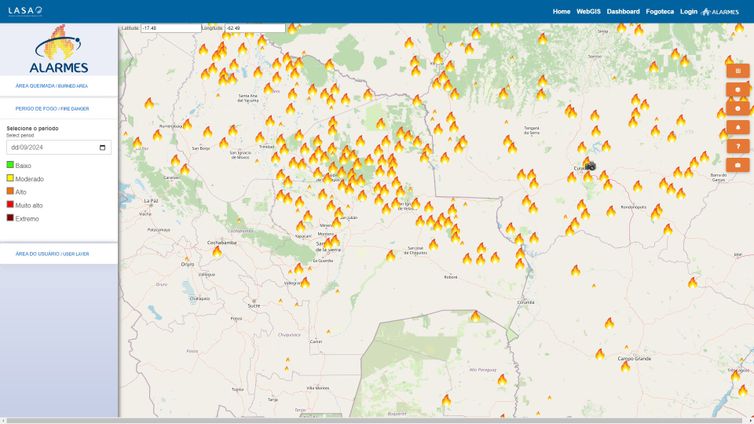Click the top orange map tool button
754x424 pixels.
737,71
